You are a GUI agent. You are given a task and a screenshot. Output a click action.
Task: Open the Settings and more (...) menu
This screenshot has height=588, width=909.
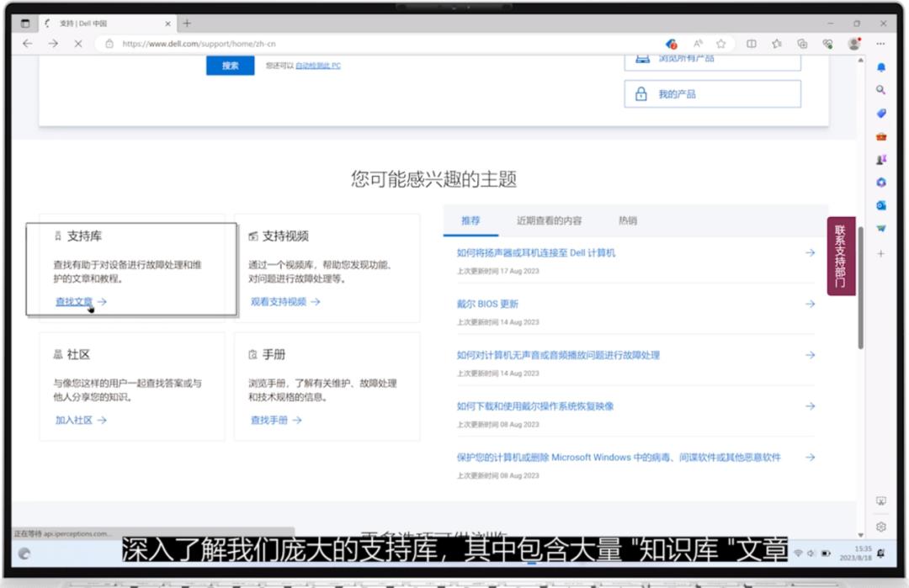[879, 44]
